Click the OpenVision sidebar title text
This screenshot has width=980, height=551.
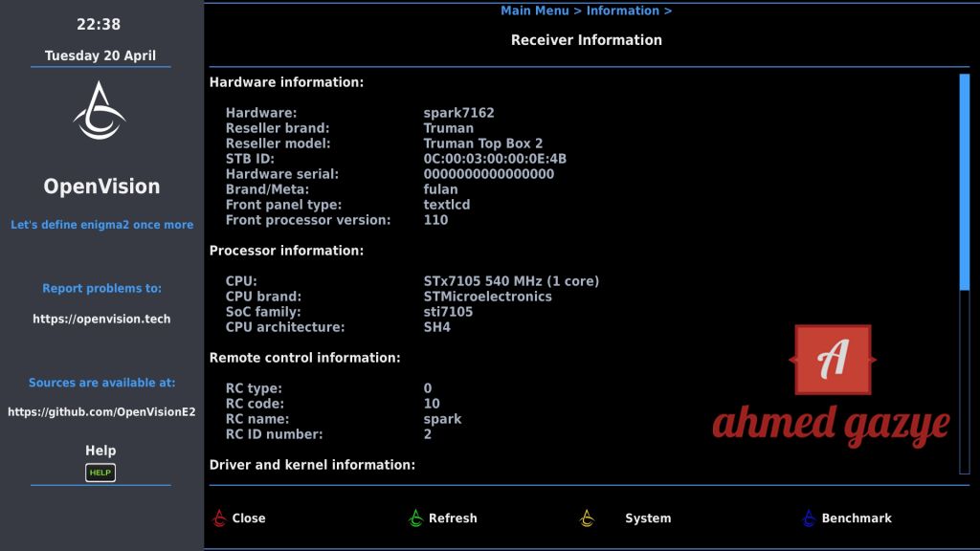tap(101, 187)
